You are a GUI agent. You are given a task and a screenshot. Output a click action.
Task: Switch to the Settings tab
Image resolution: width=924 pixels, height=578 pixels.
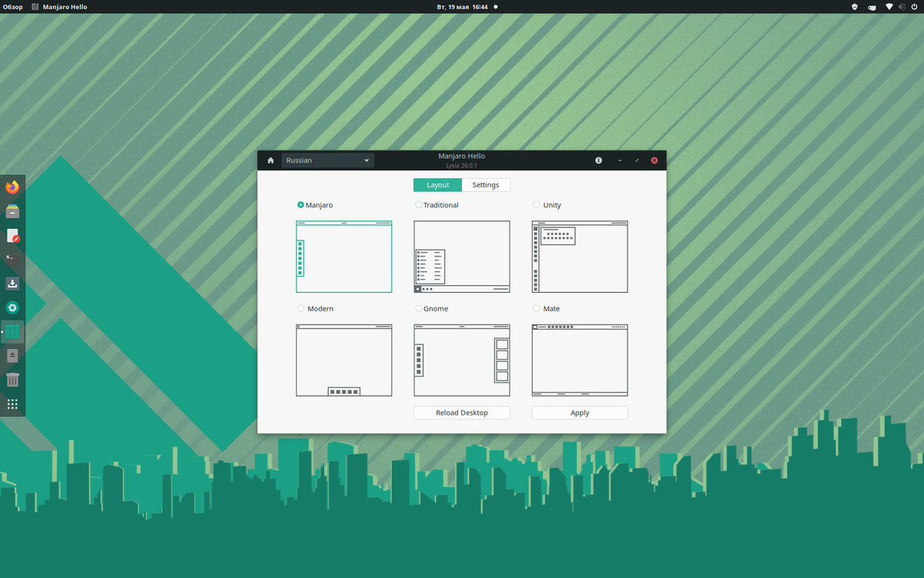486,185
